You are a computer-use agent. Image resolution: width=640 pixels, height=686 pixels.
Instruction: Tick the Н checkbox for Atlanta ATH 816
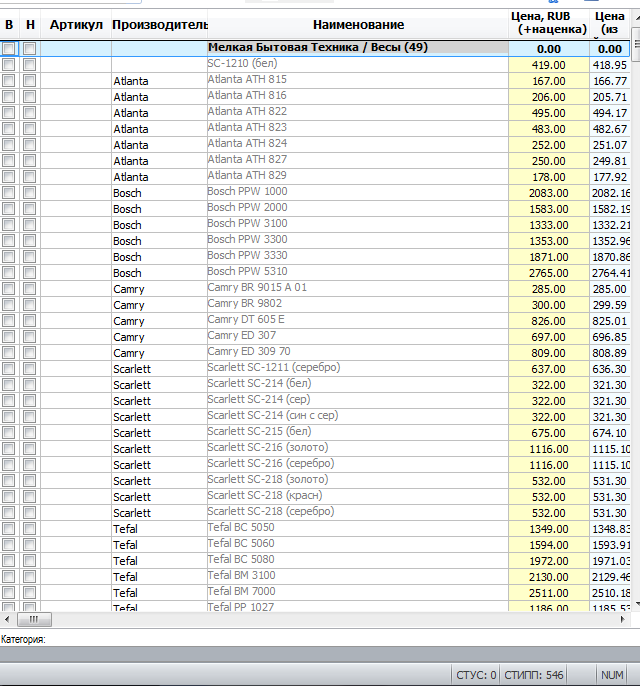(x=29, y=97)
